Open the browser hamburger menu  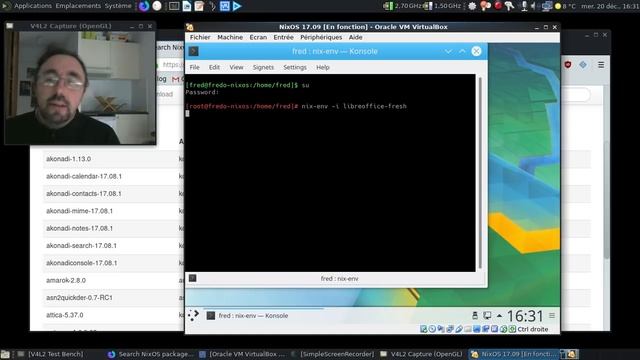(x=601, y=64)
